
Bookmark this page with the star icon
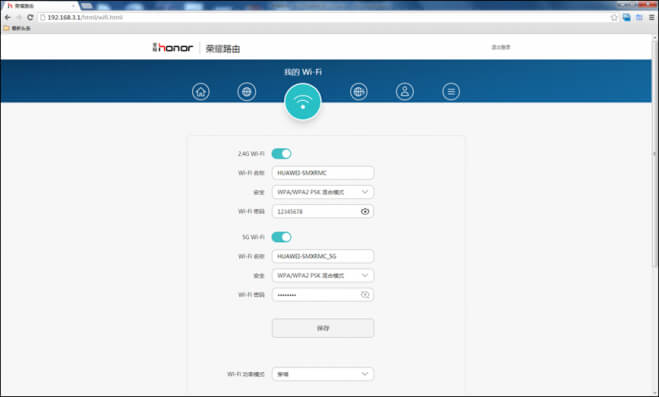(614, 17)
